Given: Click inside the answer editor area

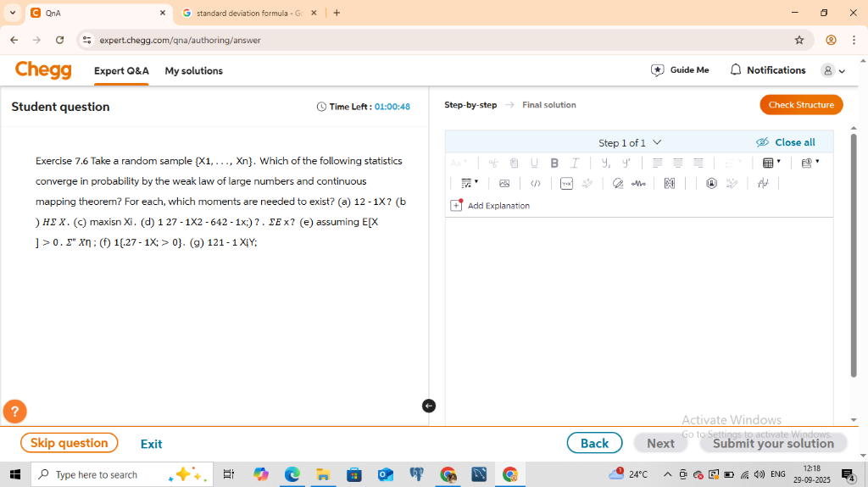Looking at the screenshot, I should click(639, 321).
